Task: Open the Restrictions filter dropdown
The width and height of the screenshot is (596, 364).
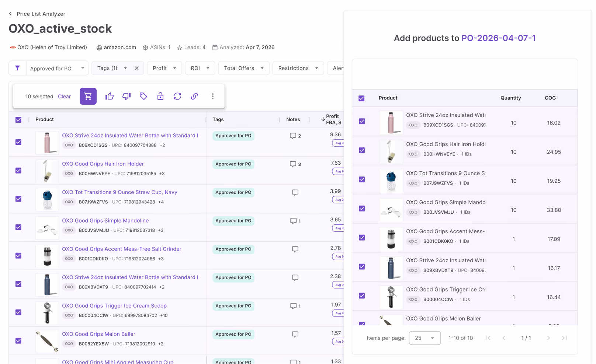Action: [x=298, y=68]
